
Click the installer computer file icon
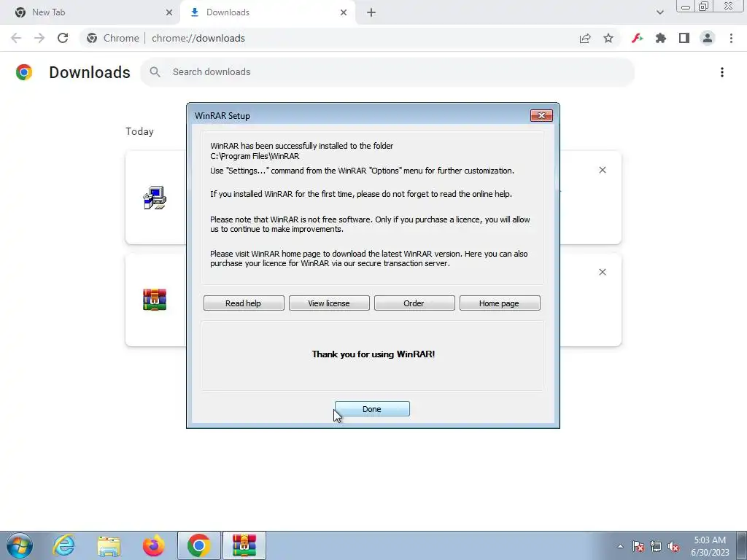coord(155,198)
